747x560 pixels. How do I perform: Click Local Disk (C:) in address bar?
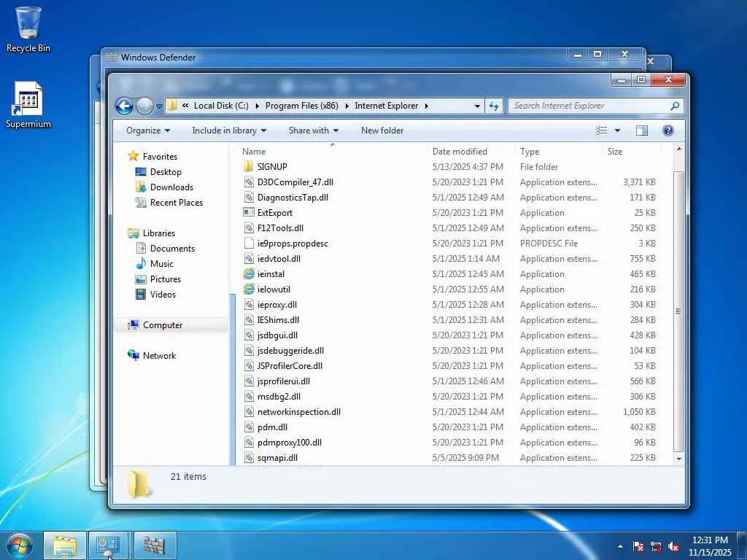pos(221,106)
